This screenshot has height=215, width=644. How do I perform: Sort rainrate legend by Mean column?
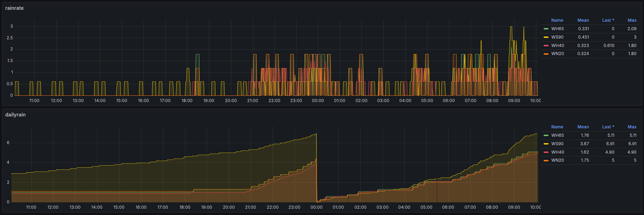click(x=583, y=20)
